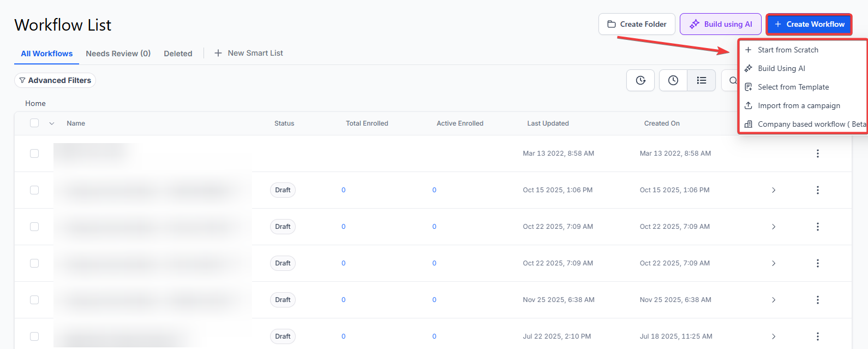The height and width of the screenshot is (349, 868).
Task: Click the plain clock icon view button
Action: coord(673,81)
